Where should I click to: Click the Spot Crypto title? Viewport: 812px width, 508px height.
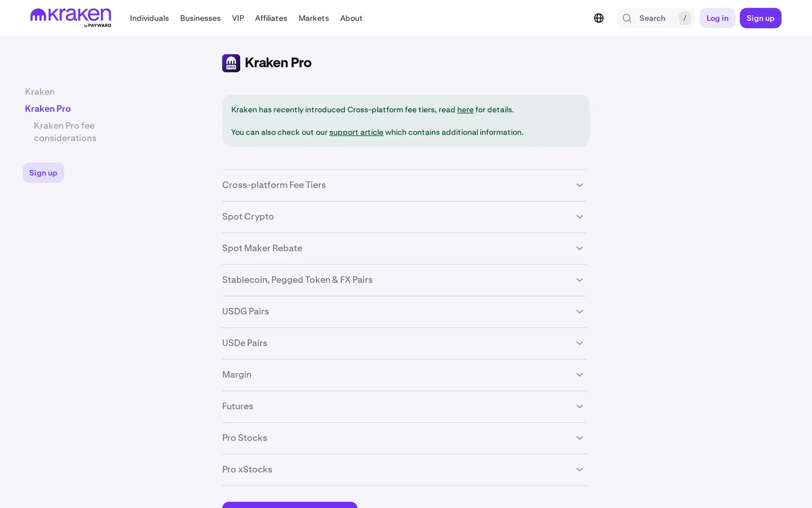click(248, 217)
